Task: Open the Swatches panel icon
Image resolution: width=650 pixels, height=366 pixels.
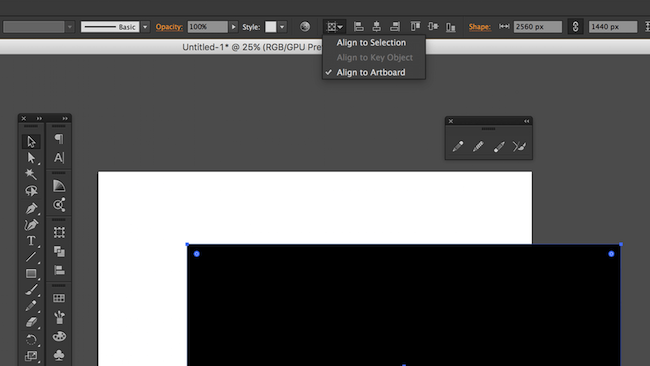Action: tap(59, 298)
